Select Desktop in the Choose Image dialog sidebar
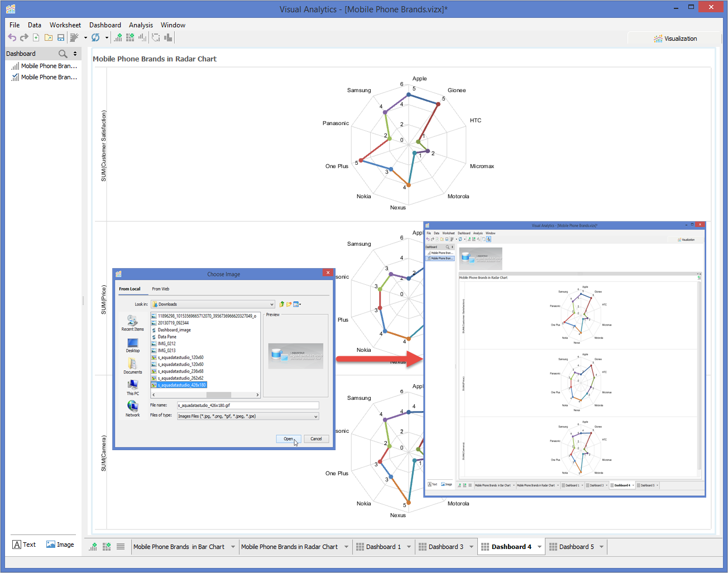 pyautogui.click(x=133, y=346)
